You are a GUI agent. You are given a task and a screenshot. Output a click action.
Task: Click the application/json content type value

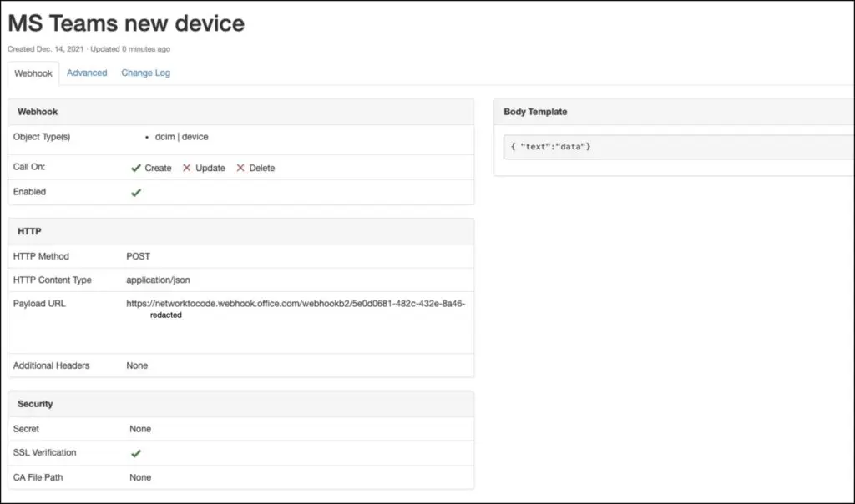[158, 280]
